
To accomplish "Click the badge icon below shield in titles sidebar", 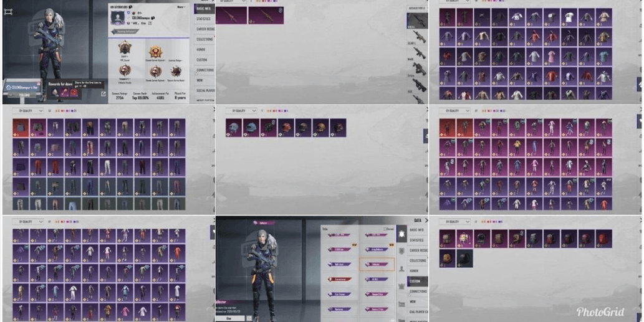I will click(x=401, y=250).
